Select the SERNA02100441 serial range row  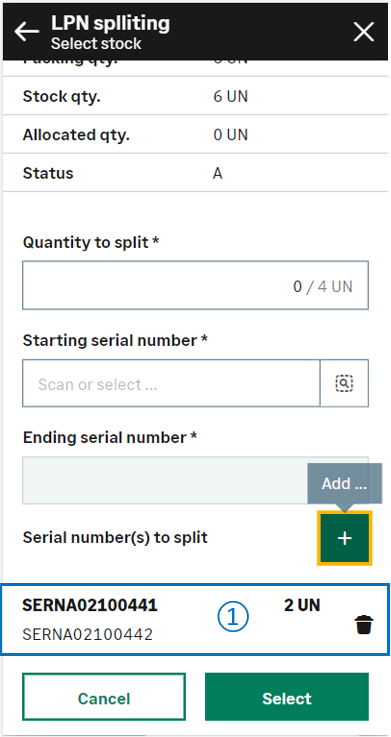pos(195,619)
